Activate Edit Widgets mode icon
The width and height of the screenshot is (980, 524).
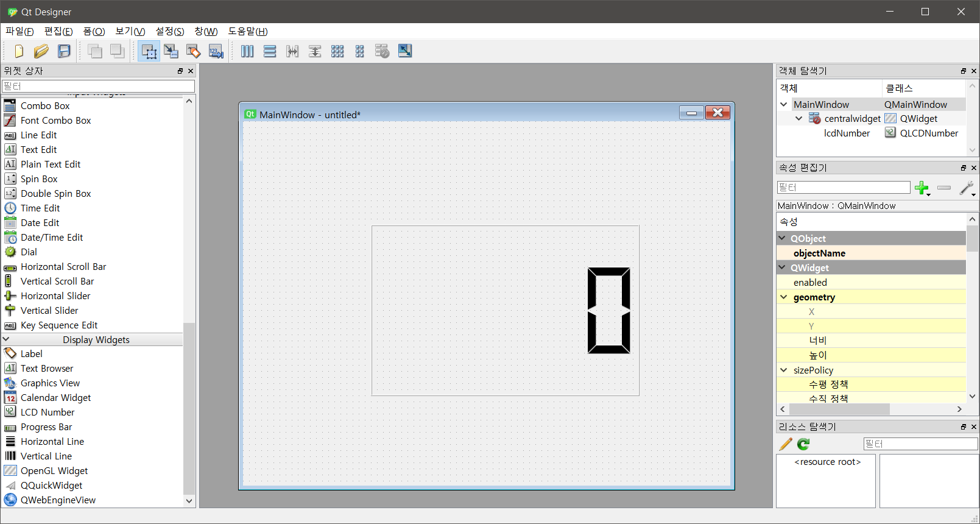click(149, 51)
